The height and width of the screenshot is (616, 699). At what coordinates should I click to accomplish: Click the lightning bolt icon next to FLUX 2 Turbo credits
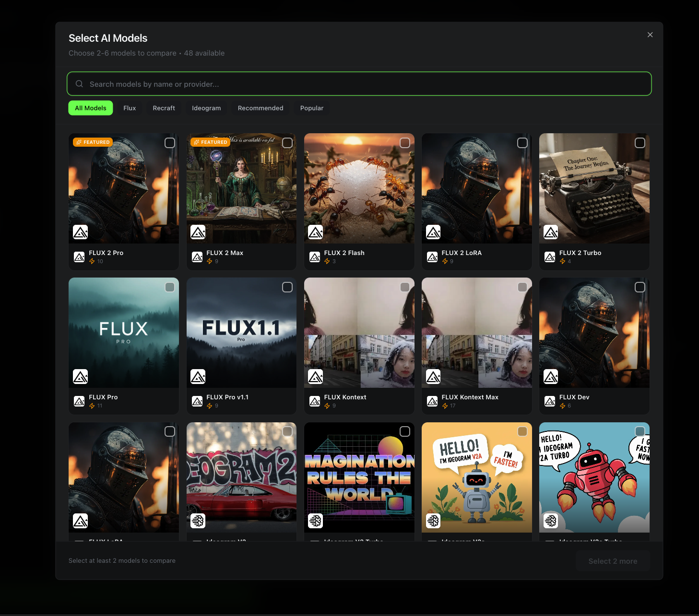[x=563, y=261]
